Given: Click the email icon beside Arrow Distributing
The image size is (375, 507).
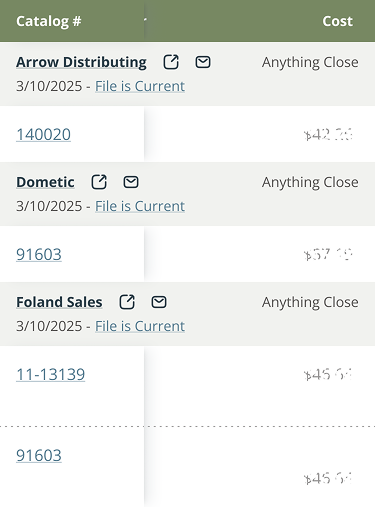Looking at the screenshot, I should point(203,62).
